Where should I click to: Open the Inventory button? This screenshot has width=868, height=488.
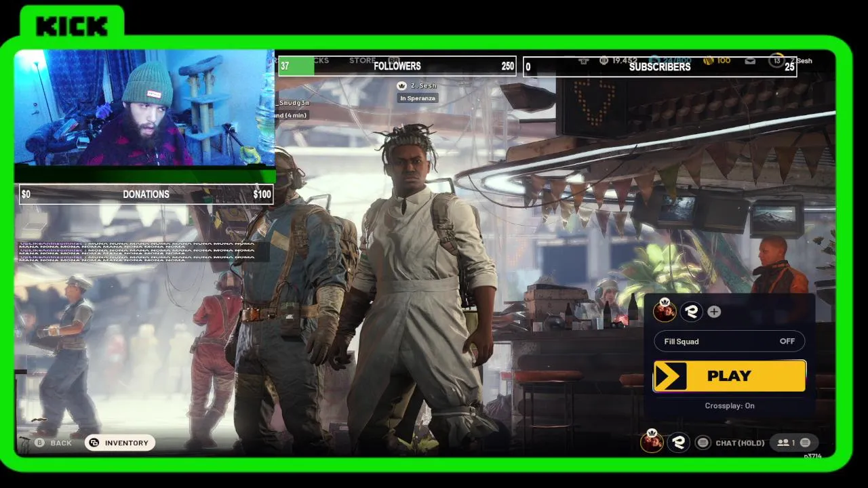[x=120, y=443]
